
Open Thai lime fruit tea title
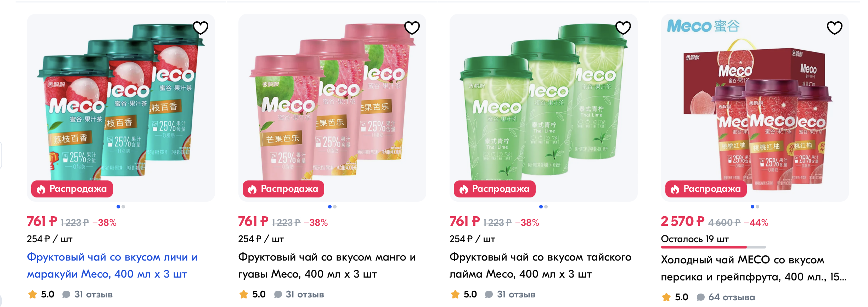point(540,266)
